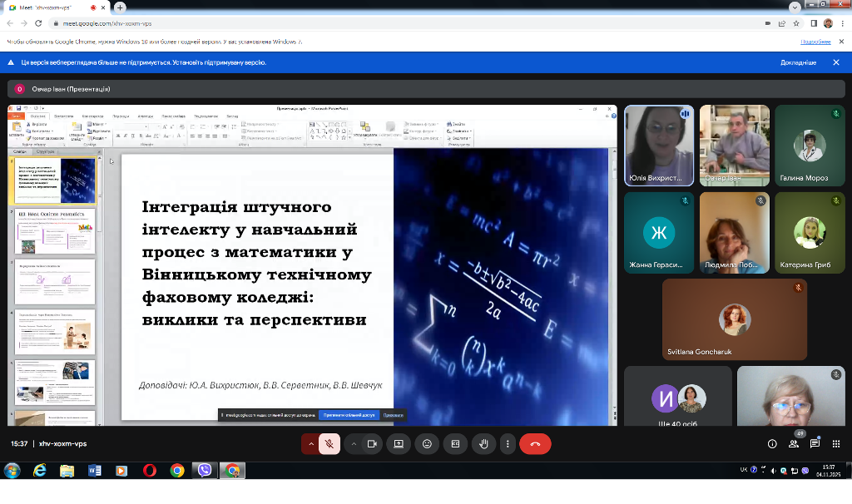Viewport: 852px width, 504px height.
Task: Show the participants list with 49 badge
Action: coord(794,443)
